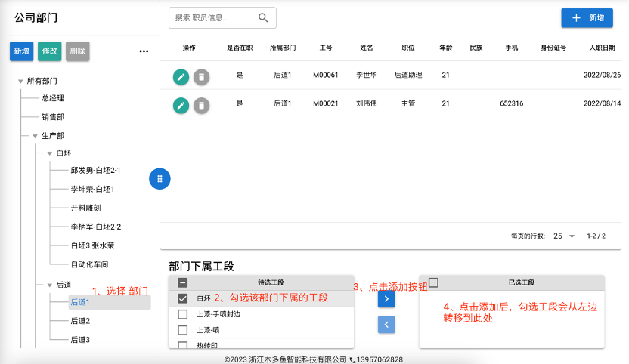
Task: Edit employee 刘伟伟 with the pencil icon
Action: pyautogui.click(x=181, y=106)
